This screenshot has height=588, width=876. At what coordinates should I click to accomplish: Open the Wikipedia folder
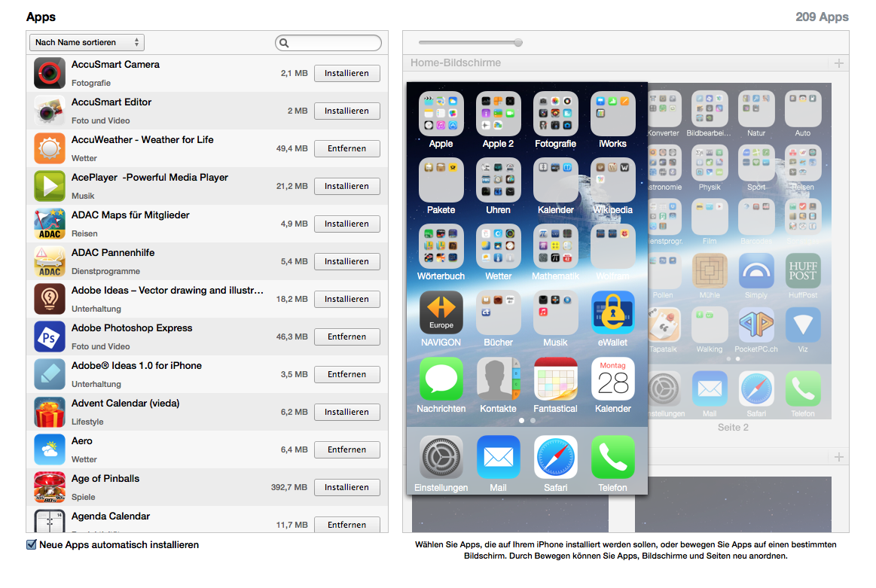click(x=612, y=180)
